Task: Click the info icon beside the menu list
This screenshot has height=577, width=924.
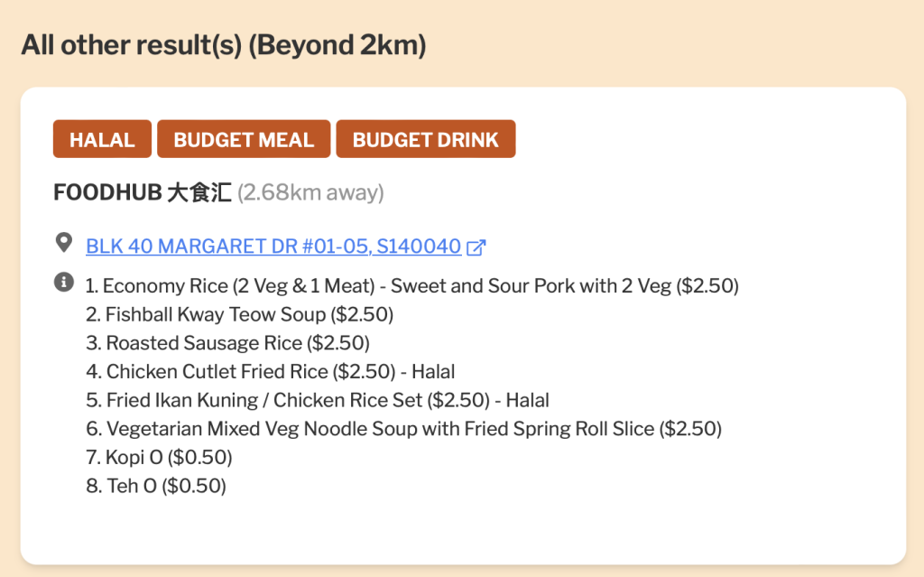Action: (63, 283)
